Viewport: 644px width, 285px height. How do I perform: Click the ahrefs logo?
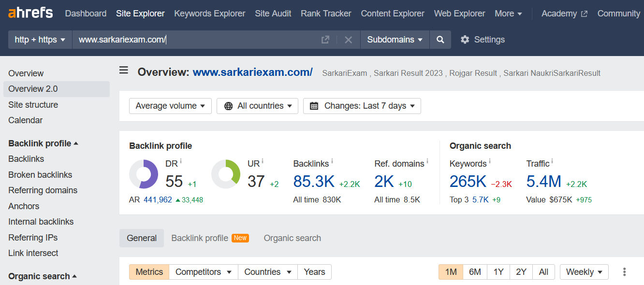[30, 13]
